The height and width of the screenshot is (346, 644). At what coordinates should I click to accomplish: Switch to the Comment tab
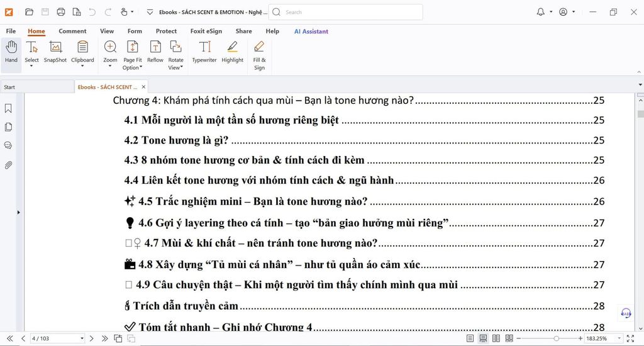pos(72,31)
